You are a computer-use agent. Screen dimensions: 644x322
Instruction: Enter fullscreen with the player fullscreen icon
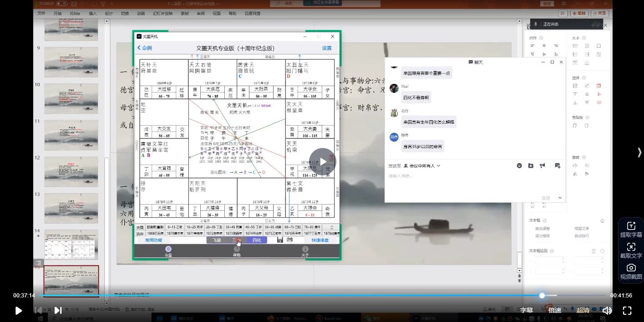(627, 311)
